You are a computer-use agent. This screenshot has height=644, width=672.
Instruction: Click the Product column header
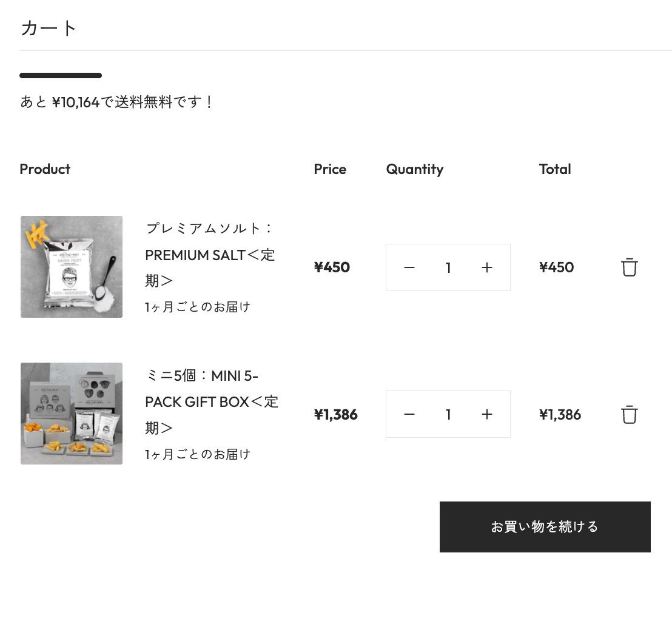click(x=45, y=169)
